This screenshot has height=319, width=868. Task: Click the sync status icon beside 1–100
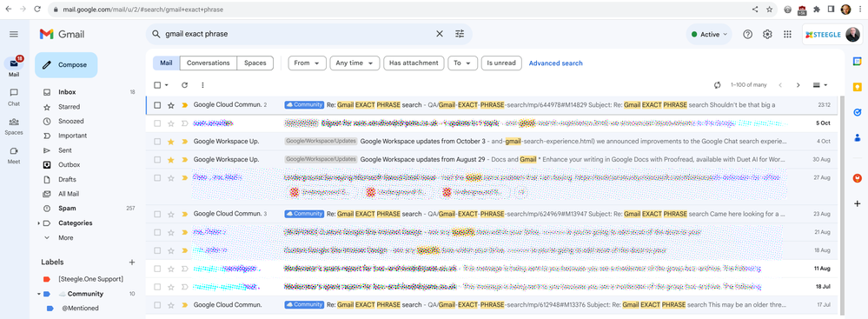pos(718,85)
